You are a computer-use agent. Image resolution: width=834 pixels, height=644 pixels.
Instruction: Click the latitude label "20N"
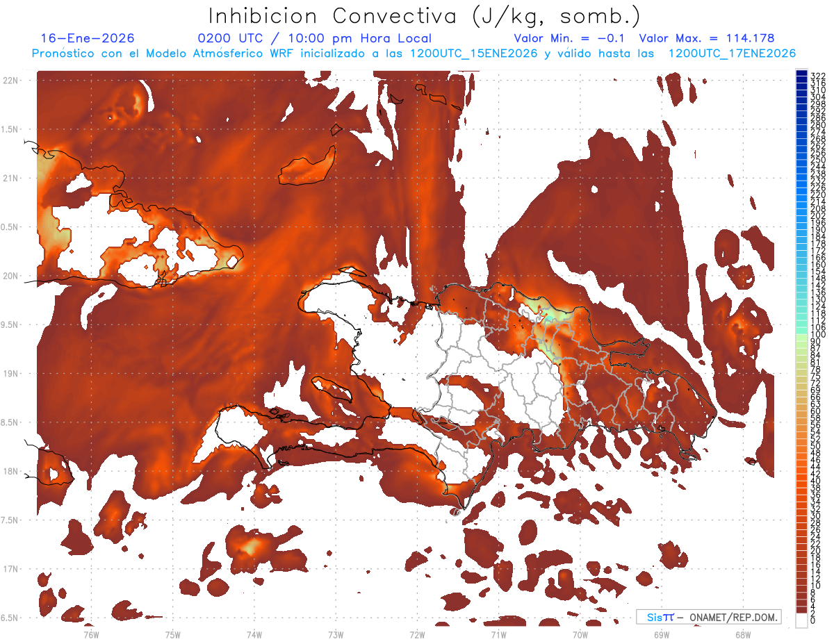10,276
